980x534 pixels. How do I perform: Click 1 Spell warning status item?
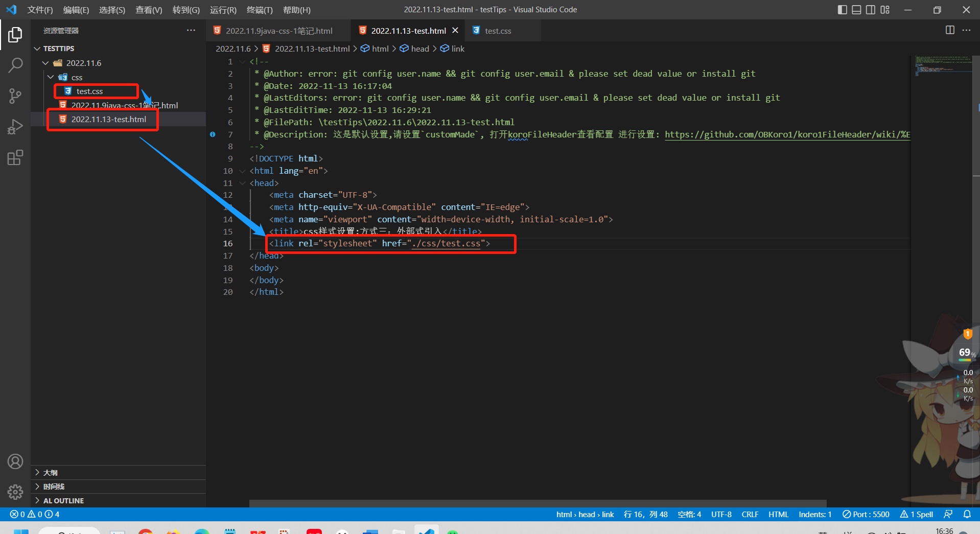(917, 514)
